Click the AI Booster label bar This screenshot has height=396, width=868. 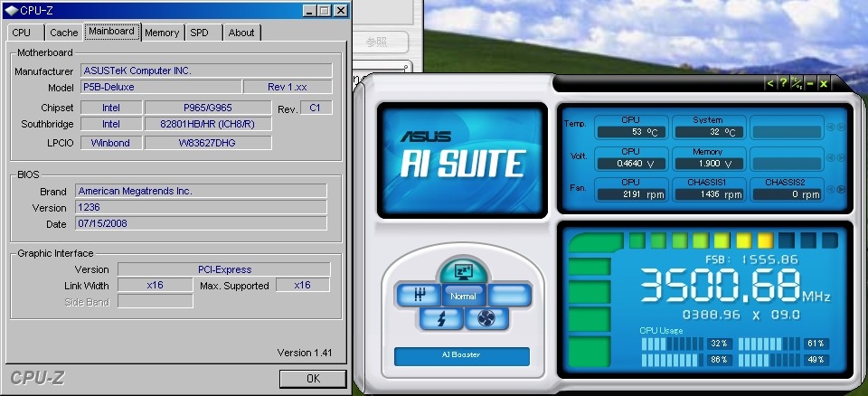point(462,356)
